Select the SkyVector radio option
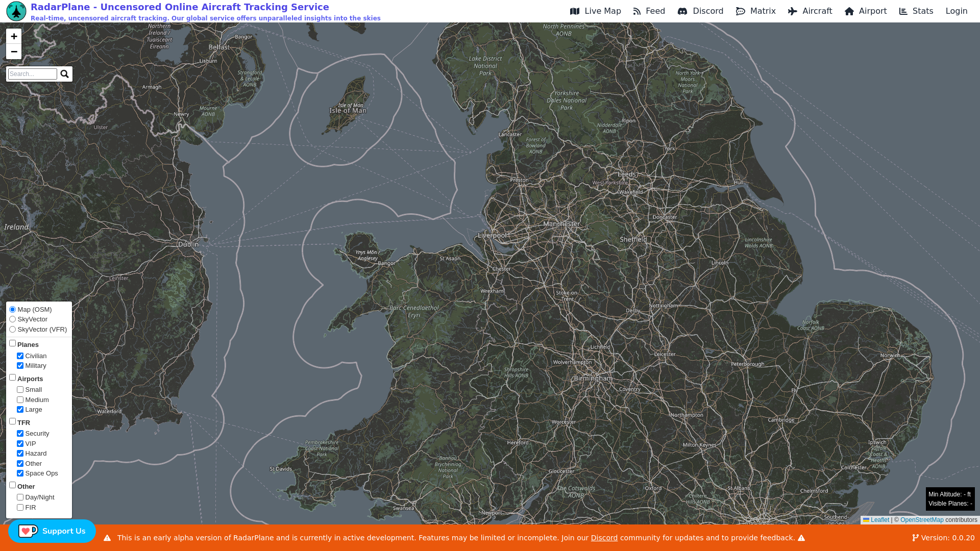 point(13,319)
